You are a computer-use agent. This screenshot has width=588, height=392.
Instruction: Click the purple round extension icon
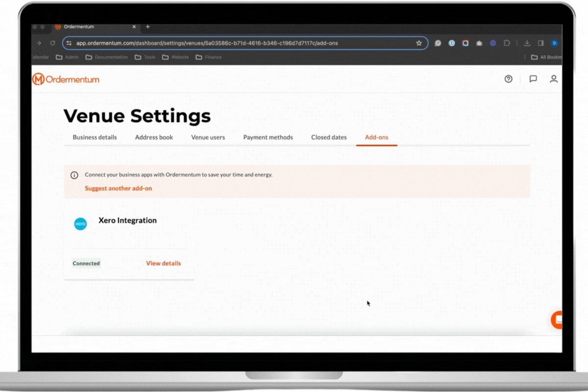pos(493,43)
